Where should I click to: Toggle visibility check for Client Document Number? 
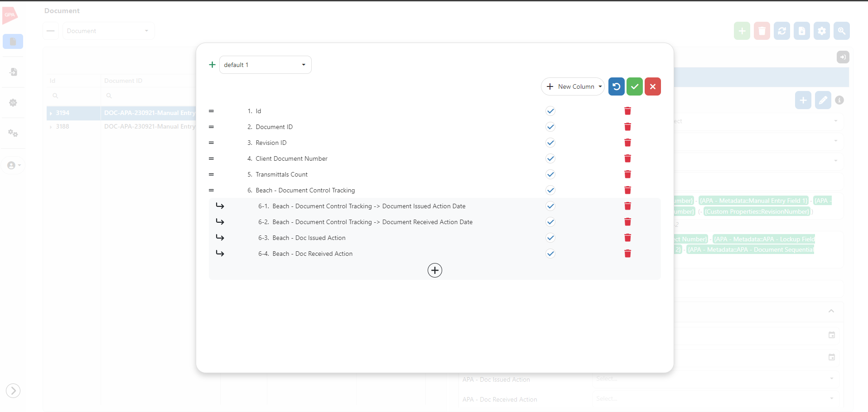click(x=550, y=158)
